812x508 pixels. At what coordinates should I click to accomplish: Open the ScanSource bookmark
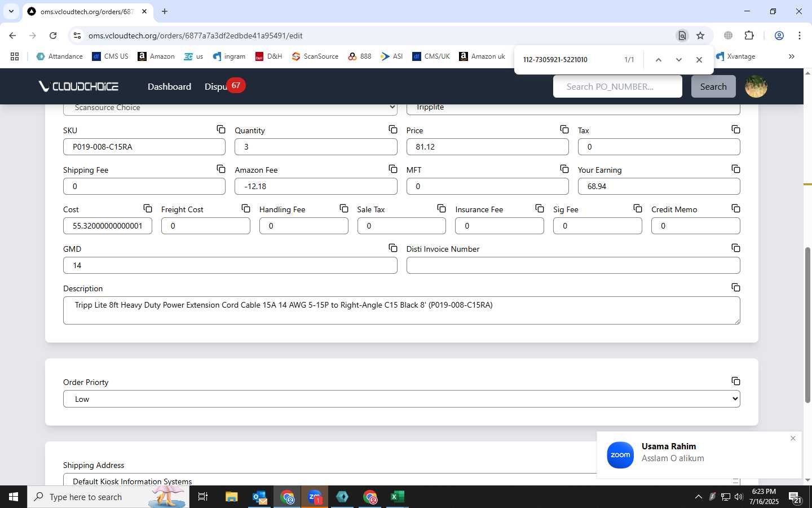315,56
